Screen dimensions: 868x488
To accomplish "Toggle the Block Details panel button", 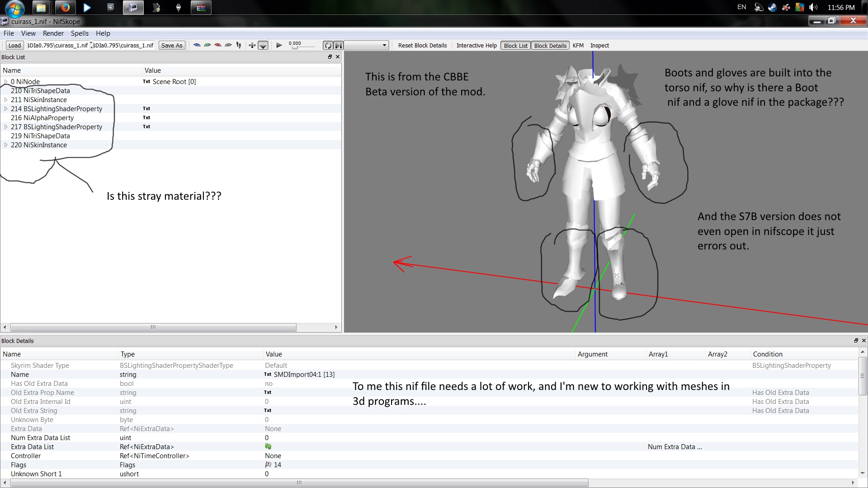I will (550, 46).
